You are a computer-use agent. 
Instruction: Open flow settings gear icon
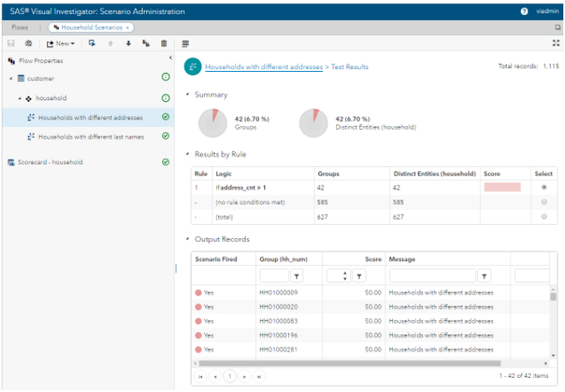[x=28, y=43]
